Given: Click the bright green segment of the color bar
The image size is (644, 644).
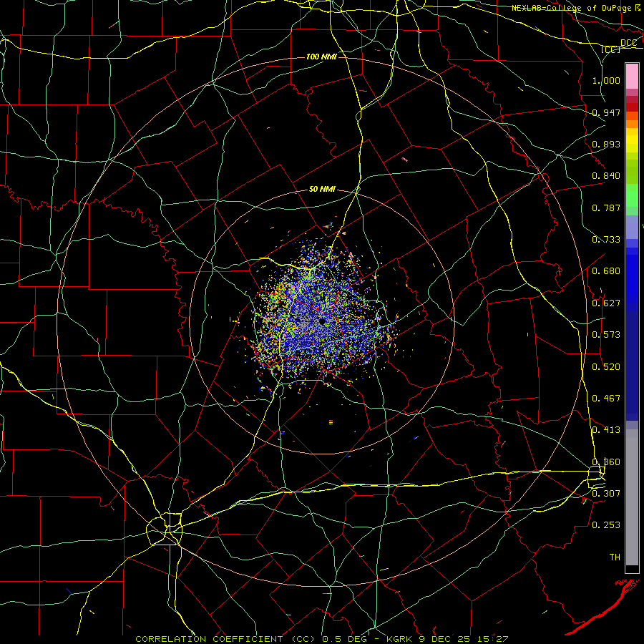Looking at the screenshot, I should pos(632,195).
